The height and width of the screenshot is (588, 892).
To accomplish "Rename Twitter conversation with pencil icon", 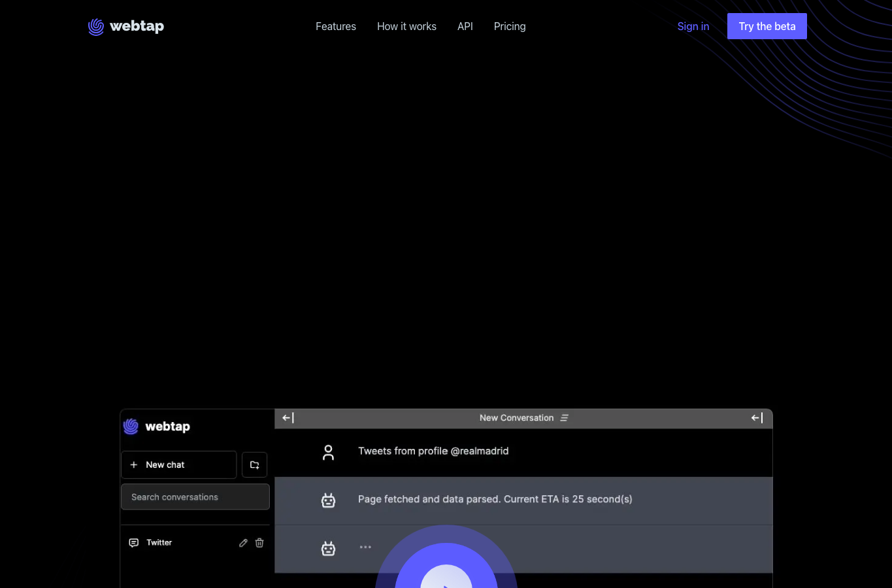I will point(243,543).
